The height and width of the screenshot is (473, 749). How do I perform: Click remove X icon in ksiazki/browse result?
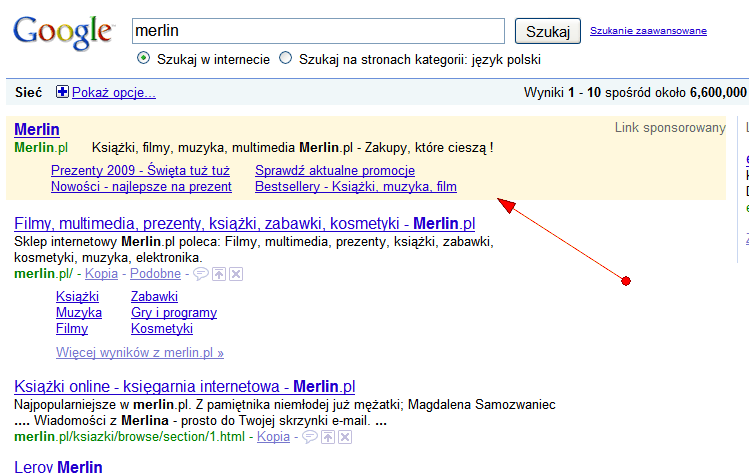click(345, 437)
